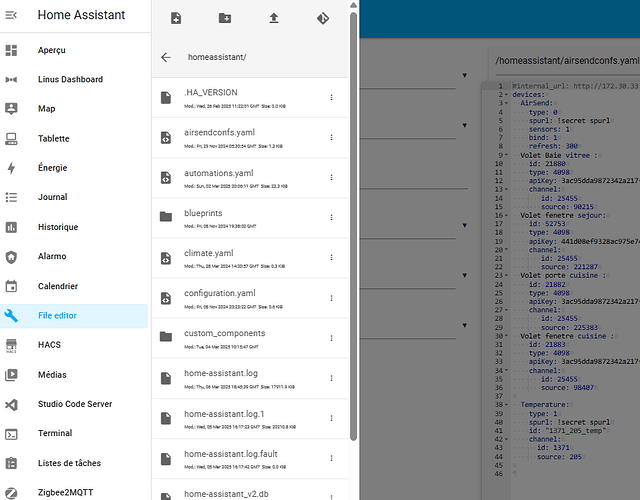Screen dimensions: 640x500
Task: Click the Home Assistant title
Action: pos(81,15)
